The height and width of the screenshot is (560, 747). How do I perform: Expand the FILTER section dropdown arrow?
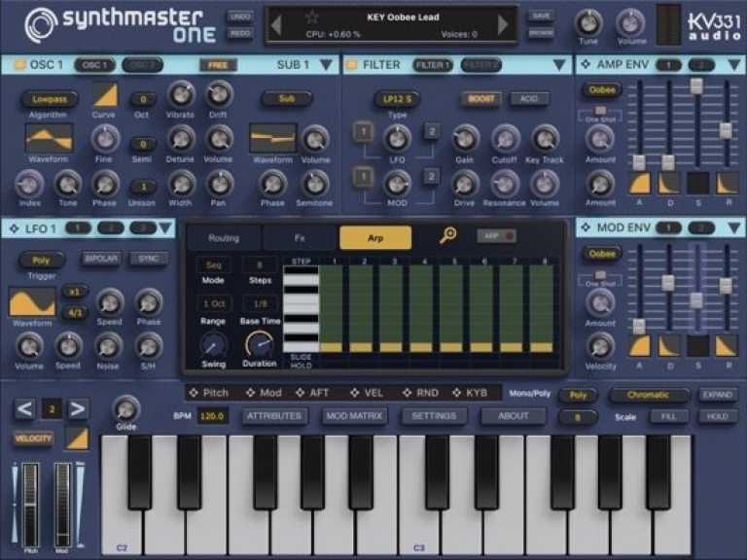559,65
